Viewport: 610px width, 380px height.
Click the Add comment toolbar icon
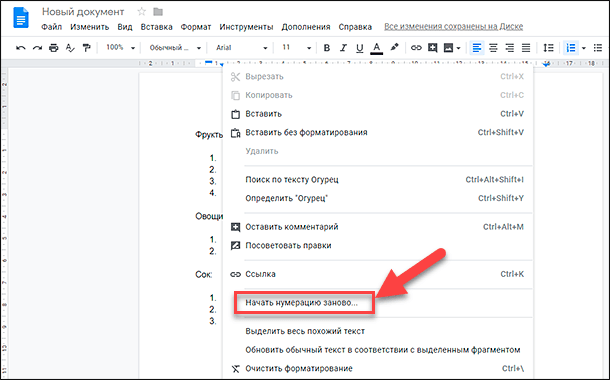433,48
